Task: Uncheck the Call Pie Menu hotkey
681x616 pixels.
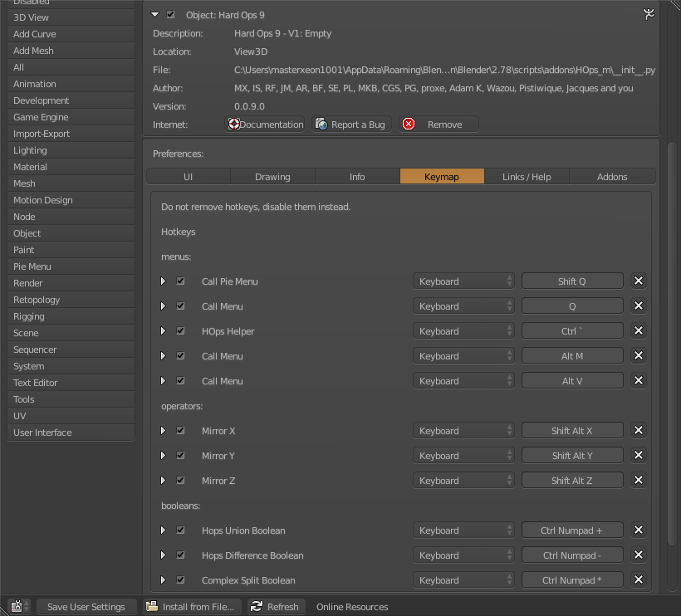Action: [x=180, y=281]
